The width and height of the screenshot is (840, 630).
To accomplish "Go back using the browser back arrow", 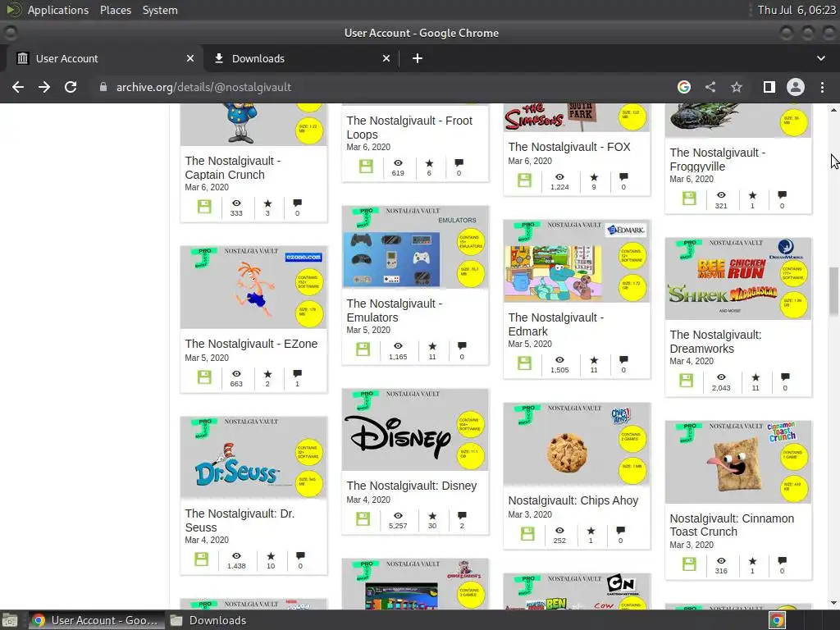I will pyautogui.click(x=18, y=87).
